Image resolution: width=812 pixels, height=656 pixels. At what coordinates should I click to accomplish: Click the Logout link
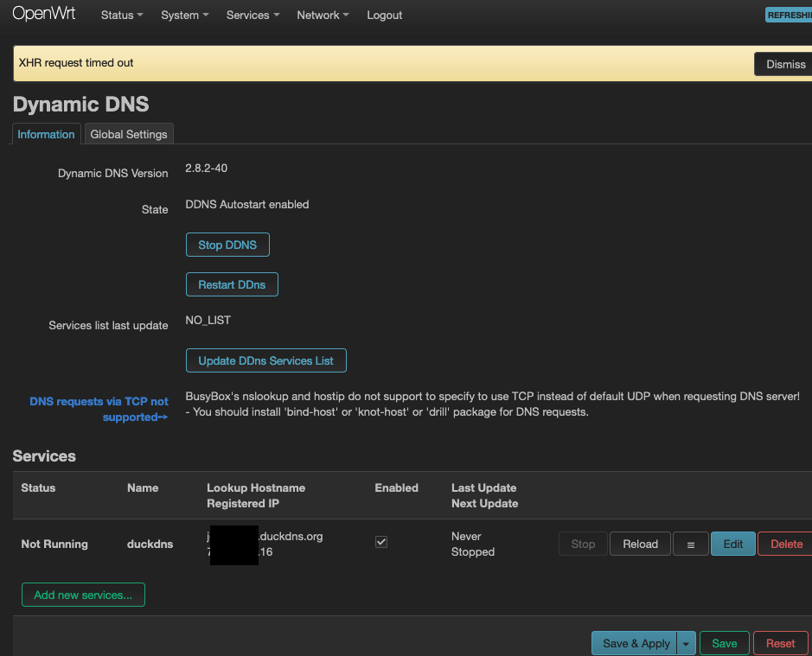(x=384, y=16)
